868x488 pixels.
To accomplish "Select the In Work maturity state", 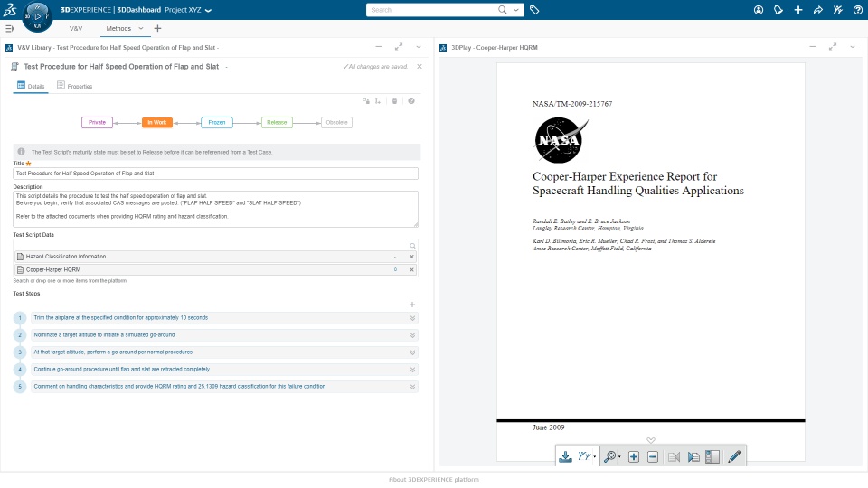I will point(157,122).
